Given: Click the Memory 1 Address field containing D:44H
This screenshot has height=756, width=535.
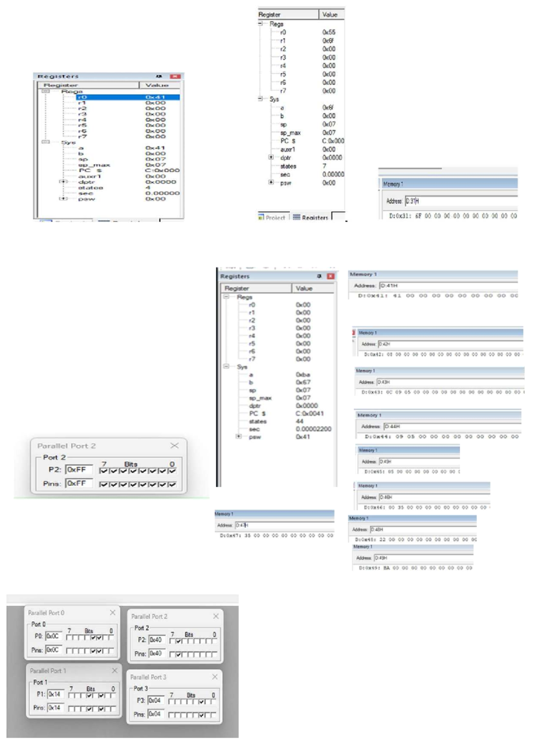Looking at the screenshot, I should coord(452,427).
